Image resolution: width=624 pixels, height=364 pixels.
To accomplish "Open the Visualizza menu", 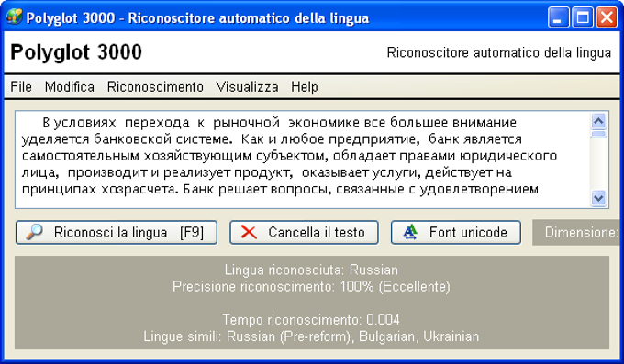I will [x=247, y=87].
